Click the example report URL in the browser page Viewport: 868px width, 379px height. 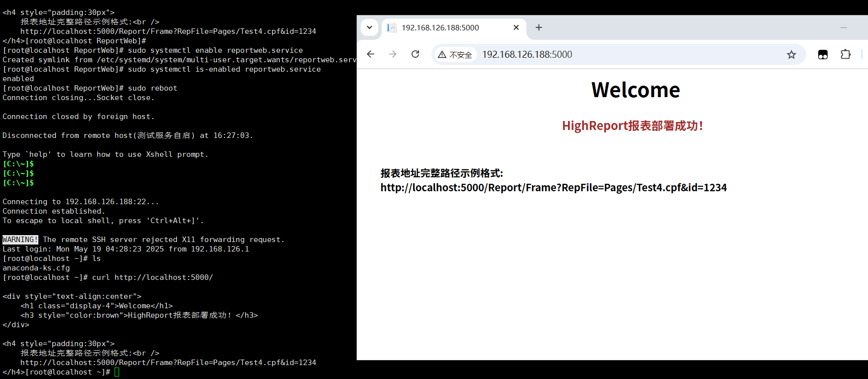pyautogui.click(x=554, y=188)
